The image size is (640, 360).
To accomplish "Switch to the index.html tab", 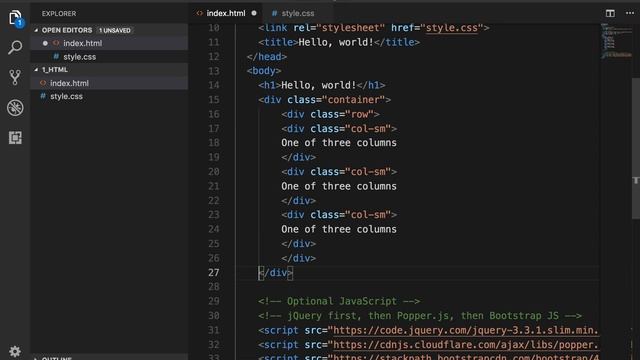I will (226, 13).
